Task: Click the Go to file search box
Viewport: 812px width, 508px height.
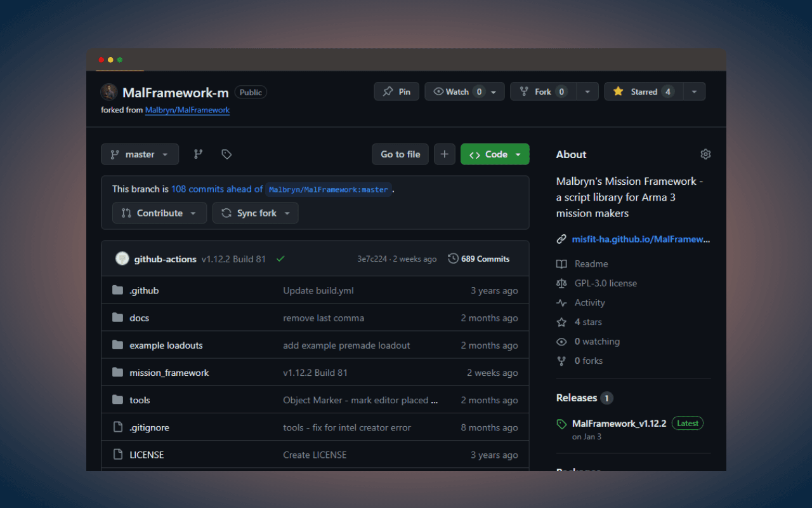Action: tap(400, 154)
